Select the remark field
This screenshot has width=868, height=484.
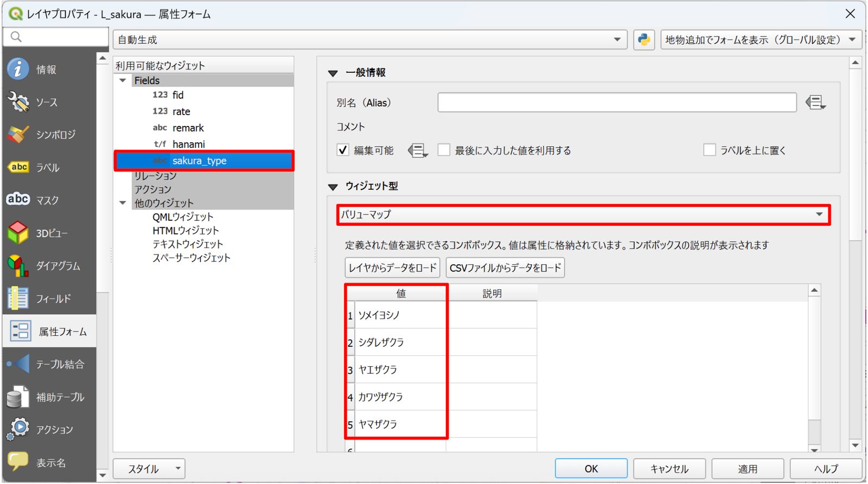[188, 128]
